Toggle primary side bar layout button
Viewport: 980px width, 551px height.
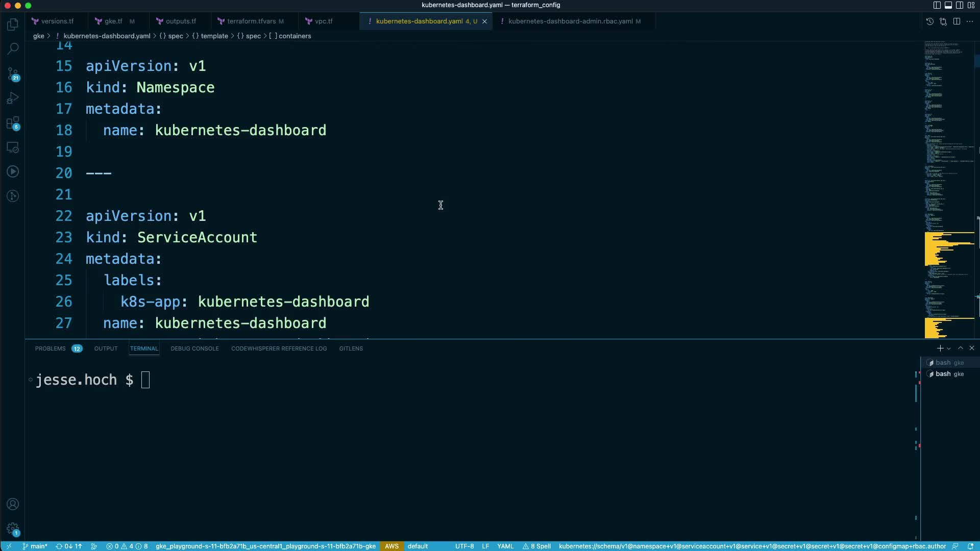pyautogui.click(x=937, y=5)
